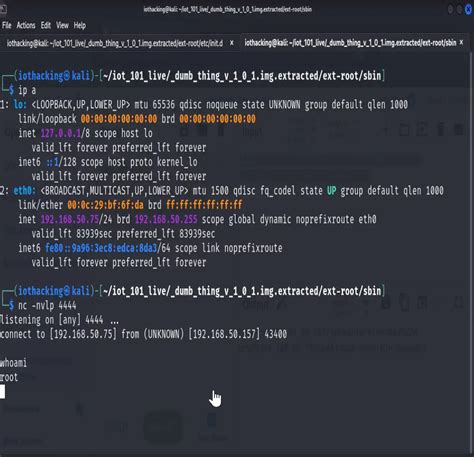Select the ext-root/sbin terminal tab
The width and height of the screenshot is (474, 457).
coord(350,43)
